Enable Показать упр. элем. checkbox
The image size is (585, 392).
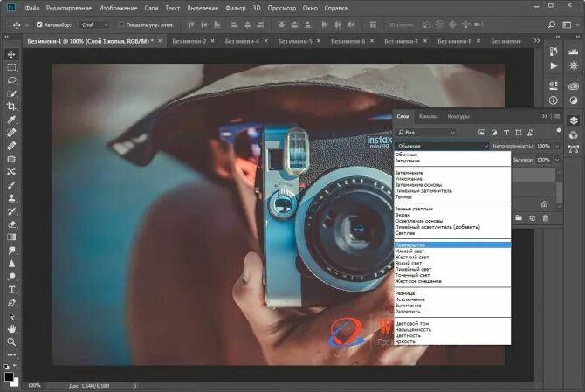pyautogui.click(x=120, y=24)
